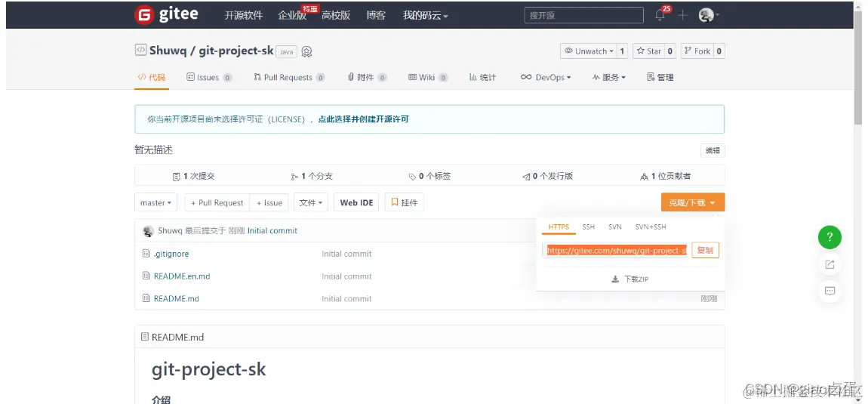Select the SVN+SSH clone tab

pos(651,227)
